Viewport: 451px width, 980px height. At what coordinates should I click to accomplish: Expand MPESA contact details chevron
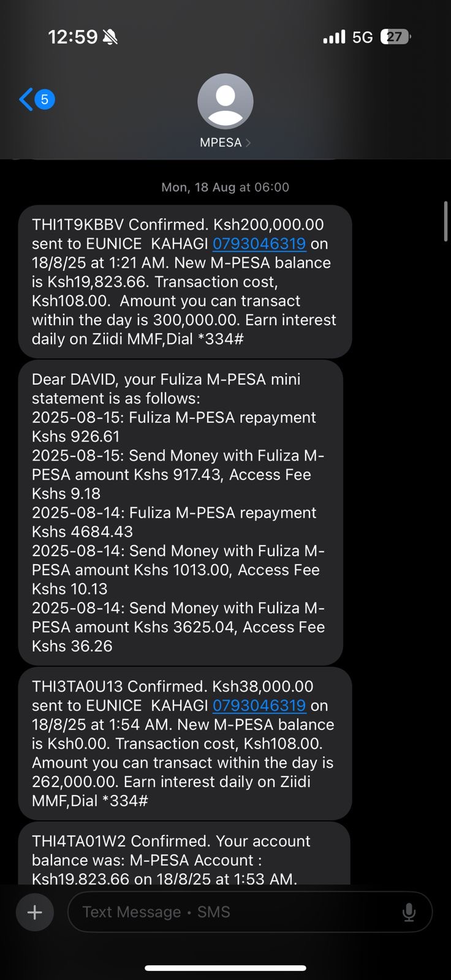pyautogui.click(x=248, y=143)
